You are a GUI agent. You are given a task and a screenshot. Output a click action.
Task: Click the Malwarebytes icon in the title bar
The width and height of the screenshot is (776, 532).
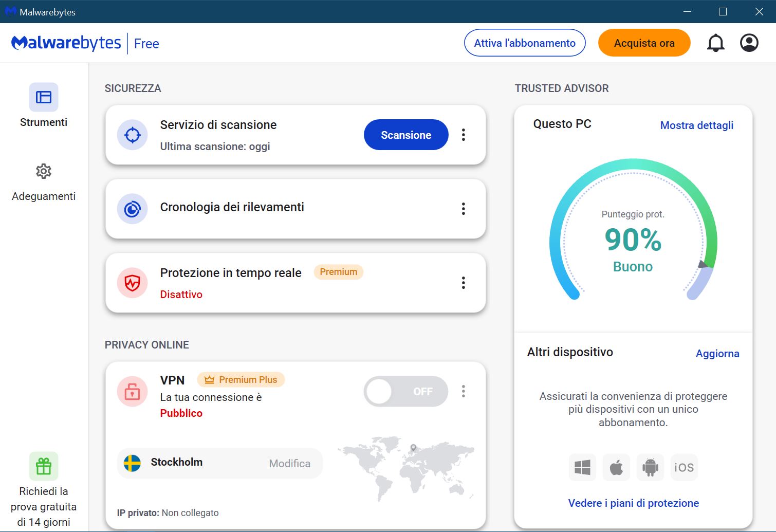click(x=10, y=11)
